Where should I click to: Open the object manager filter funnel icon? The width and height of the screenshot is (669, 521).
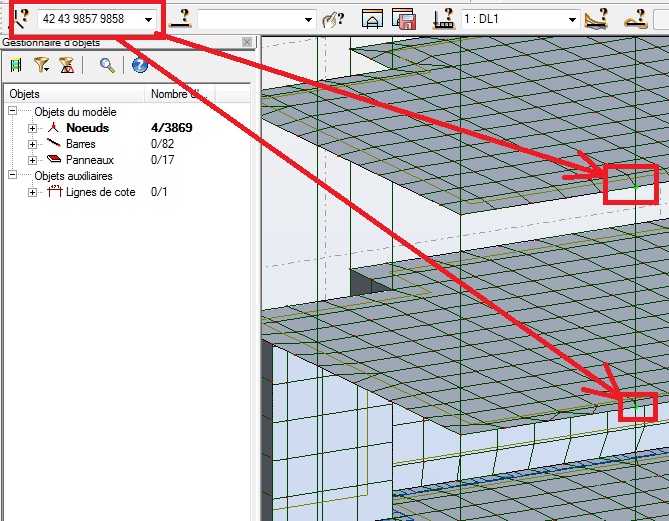pos(41,65)
